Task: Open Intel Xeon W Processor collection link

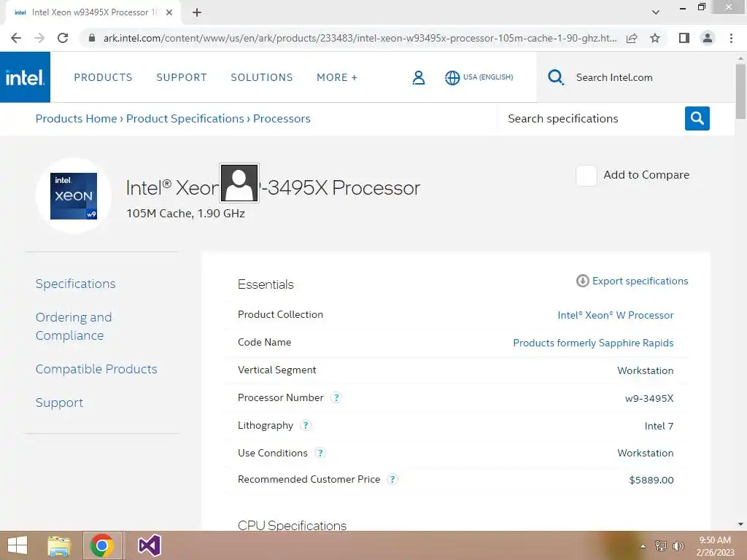Action: pyautogui.click(x=616, y=315)
